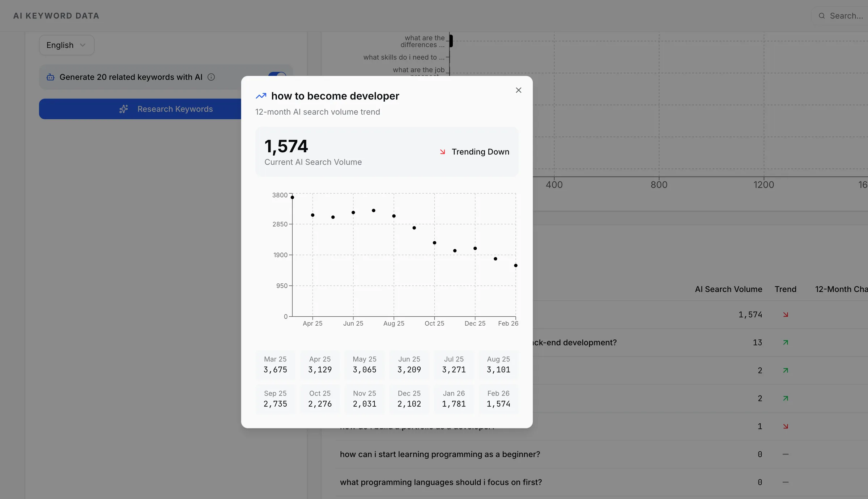Screen dimensions: 868x499
Task: Click the magnifier icon in search box
Action: (x=822, y=16)
